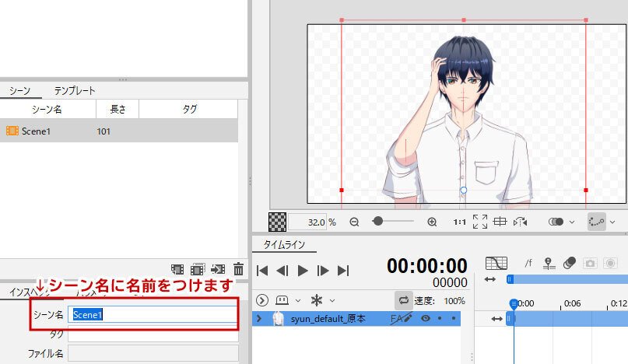Viewport: 628px width, 364px height.
Task: Click the camera snapshot icon
Action: (x=590, y=263)
